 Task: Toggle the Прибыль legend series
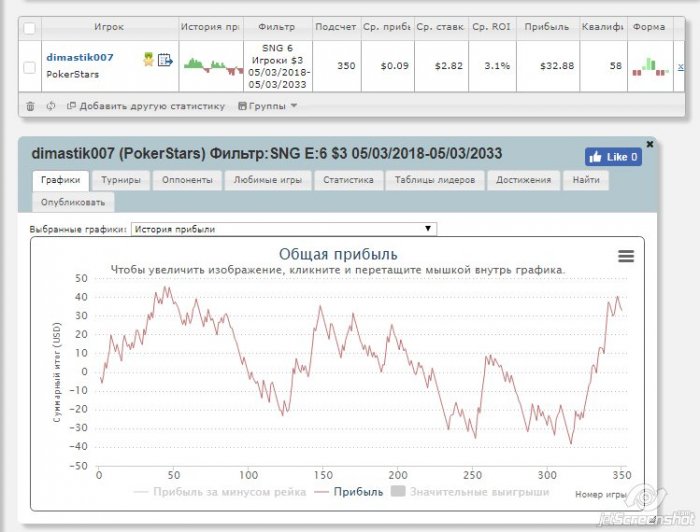[x=349, y=492]
